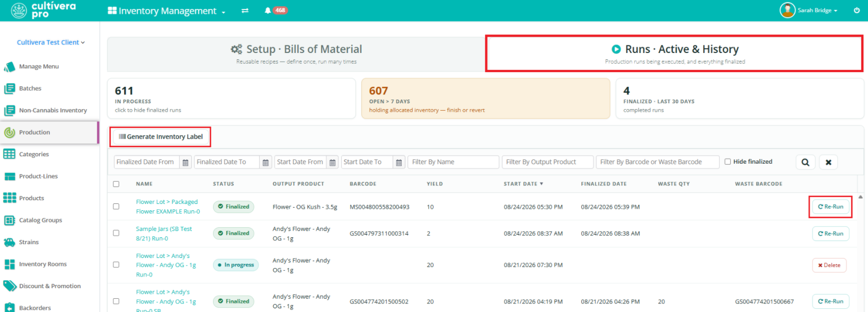The image size is (868, 312).
Task: Open Flower Lot > Packaged Flower EXAMPLE Run-0 link
Action: pyautogui.click(x=167, y=207)
